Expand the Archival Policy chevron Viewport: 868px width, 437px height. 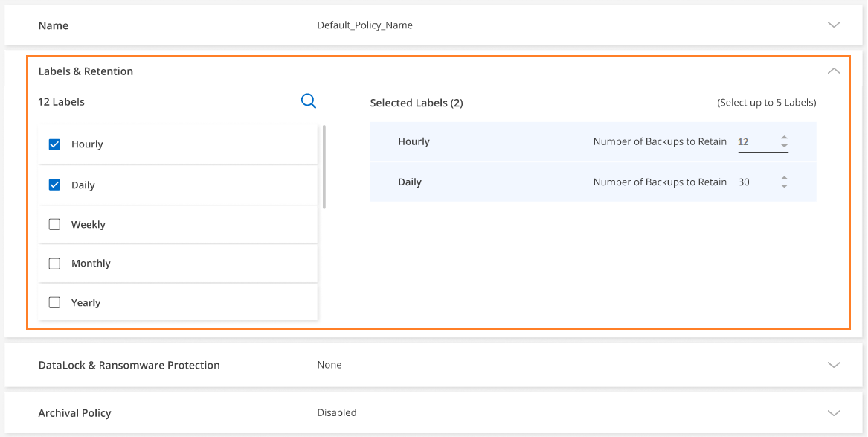click(834, 412)
